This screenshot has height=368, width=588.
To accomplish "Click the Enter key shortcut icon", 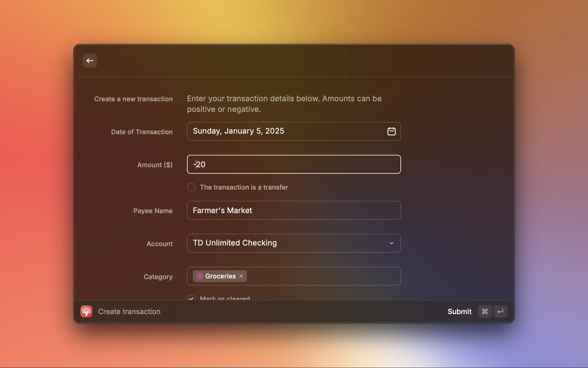I will pyautogui.click(x=500, y=311).
